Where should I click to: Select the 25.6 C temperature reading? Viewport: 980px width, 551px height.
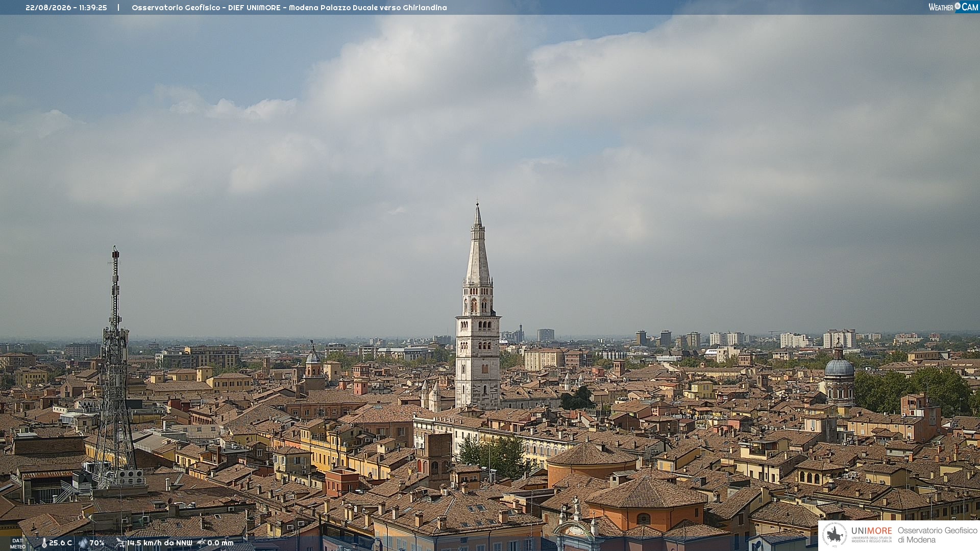click(x=60, y=543)
